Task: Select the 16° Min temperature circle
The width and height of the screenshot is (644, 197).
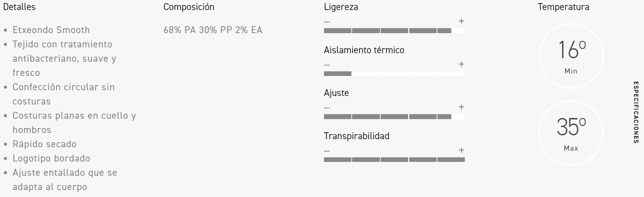Action: pos(571,56)
